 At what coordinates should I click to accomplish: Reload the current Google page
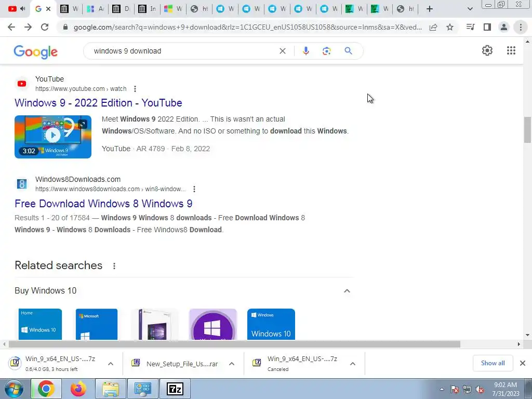click(45, 27)
